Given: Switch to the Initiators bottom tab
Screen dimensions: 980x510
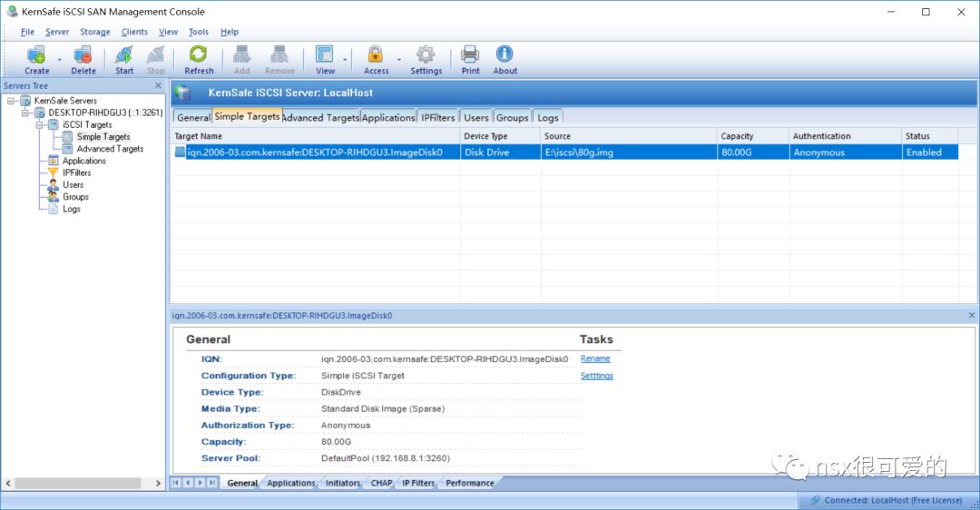Looking at the screenshot, I should (342, 483).
